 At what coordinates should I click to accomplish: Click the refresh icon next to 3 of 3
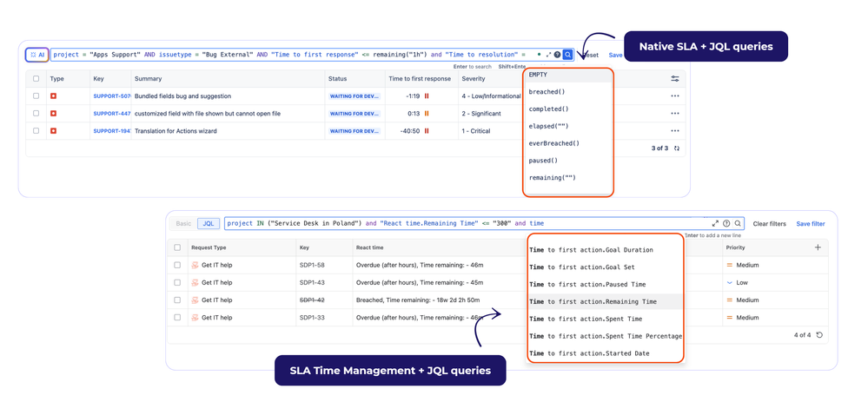(678, 148)
